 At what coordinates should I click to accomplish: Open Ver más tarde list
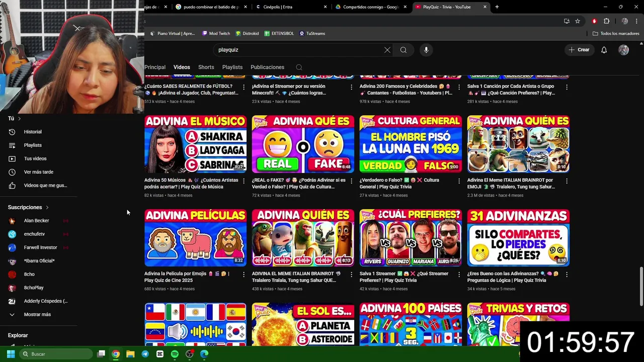point(39,172)
